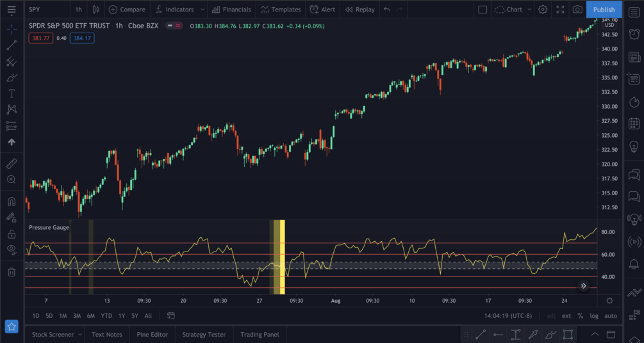This screenshot has height=343, width=644.
Task: Start bar Replay mode
Action: [x=359, y=10]
